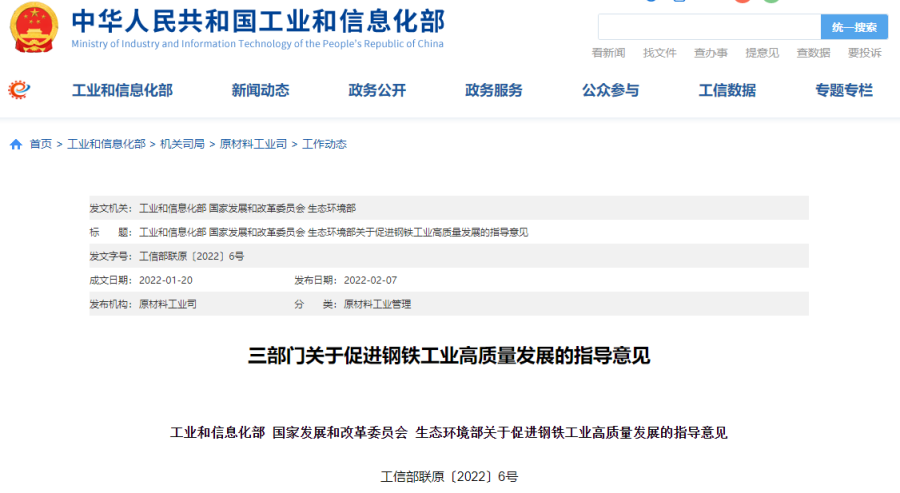Open 新闻动态 navigation menu
Viewport: 900px width, 493px height.
(x=260, y=90)
